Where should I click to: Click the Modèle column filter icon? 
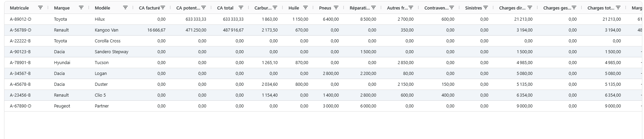[125, 8]
